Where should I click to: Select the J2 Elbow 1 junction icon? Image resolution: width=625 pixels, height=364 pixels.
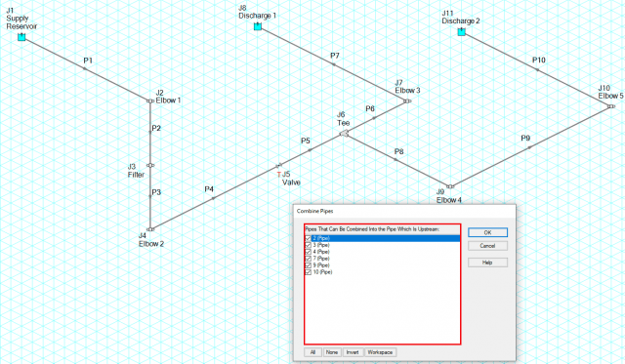click(x=150, y=101)
